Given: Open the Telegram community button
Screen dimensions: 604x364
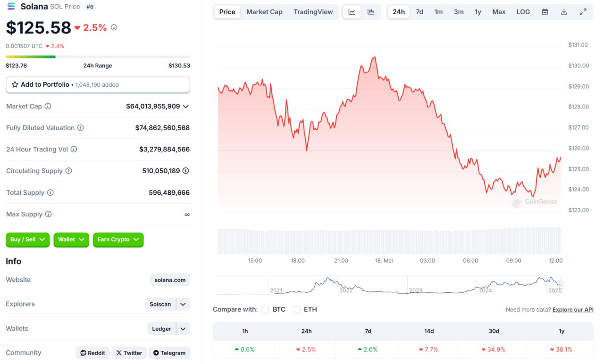Looking at the screenshot, I should coord(169,353).
